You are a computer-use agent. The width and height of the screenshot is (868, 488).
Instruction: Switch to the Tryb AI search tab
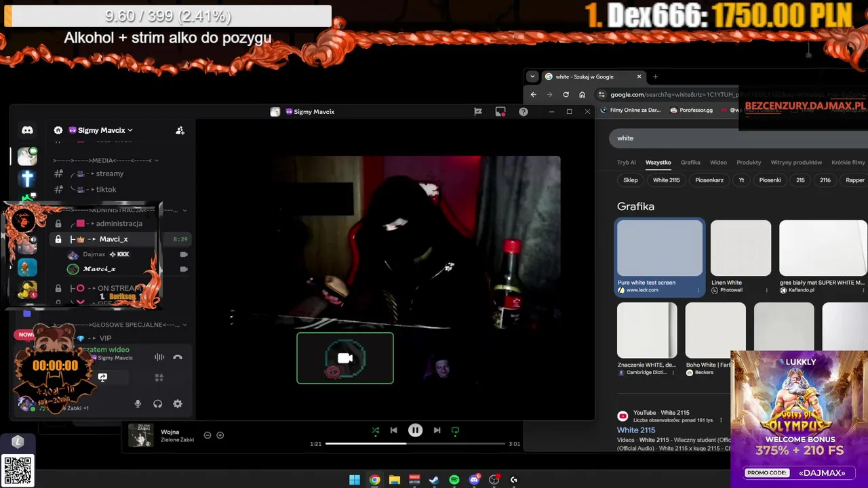pos(627,163)
